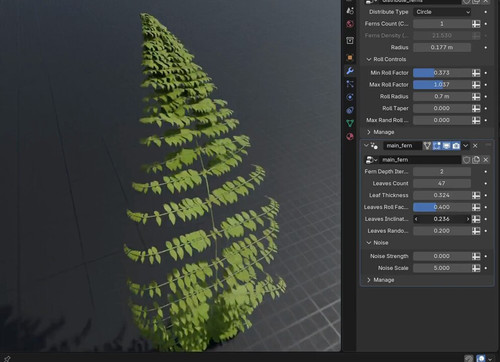The image size is (500, 362).
Task: Open the World properties tab
Action: (350, 24)
